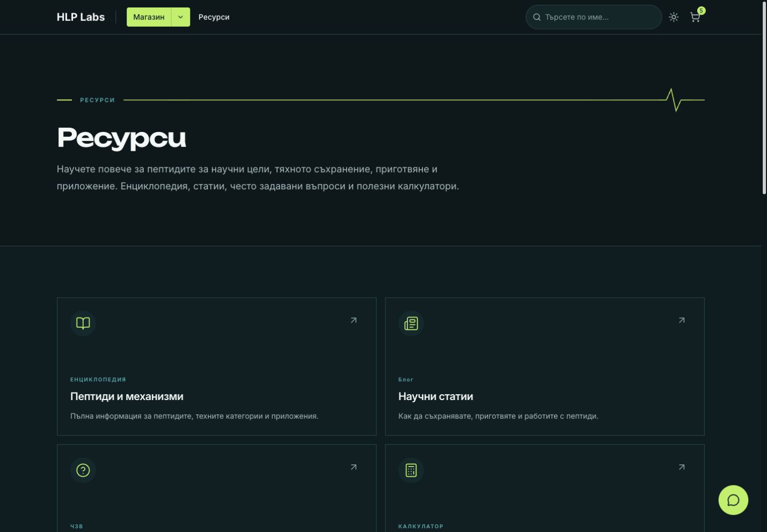Viewport: 767px width, 532px height.
Task: Open the Пептиди и механизми card title
Action: point(127,396)
